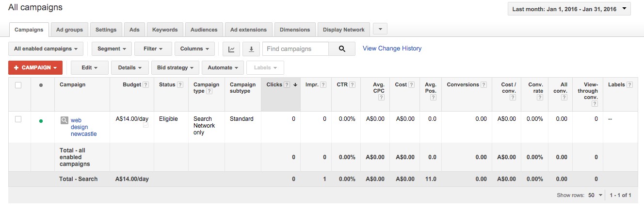Viewport: 644px width, 214px height.
Task: Open Labels column help icon
Action: [x=630, y=85]
